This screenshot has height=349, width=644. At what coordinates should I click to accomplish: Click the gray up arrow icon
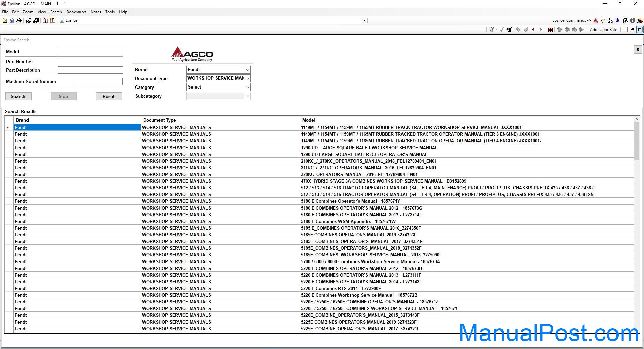point(559,30)
